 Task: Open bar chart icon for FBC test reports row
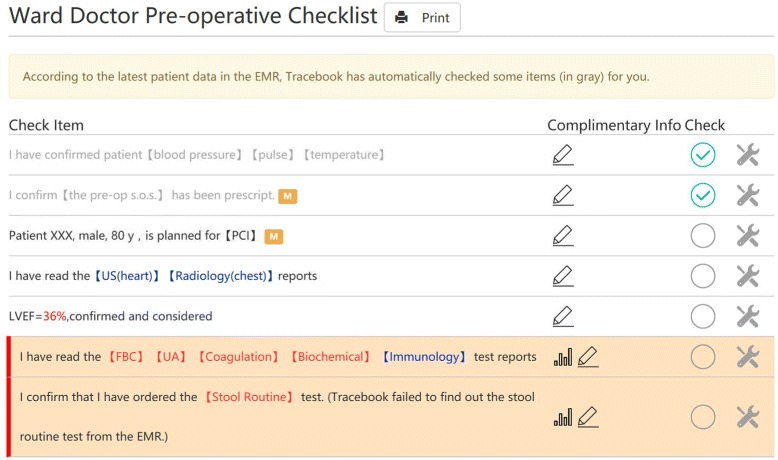coord(563,357)
